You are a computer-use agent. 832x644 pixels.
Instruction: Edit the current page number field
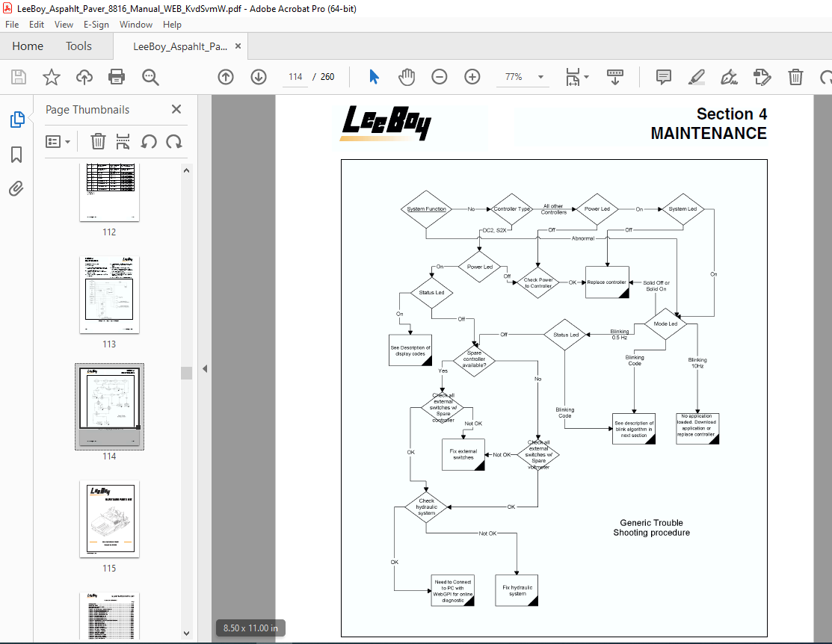[295, 77]
